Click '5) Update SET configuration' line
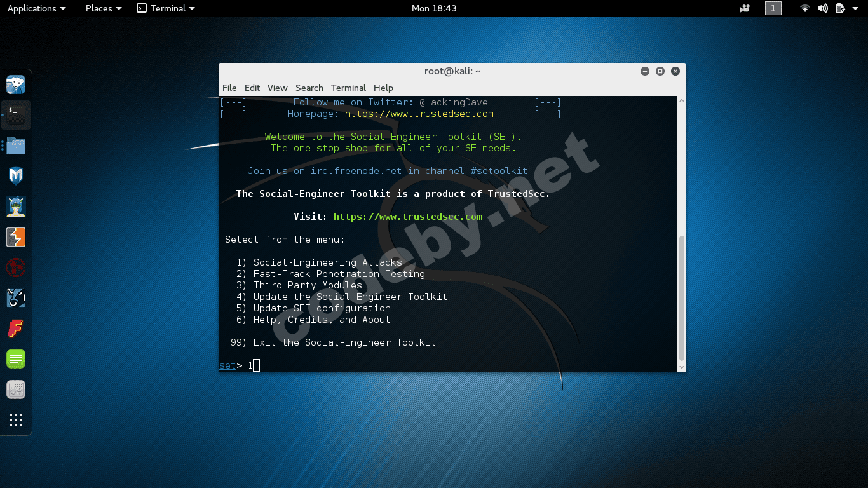Screen dimensions: 868x488 click(313, 308)
